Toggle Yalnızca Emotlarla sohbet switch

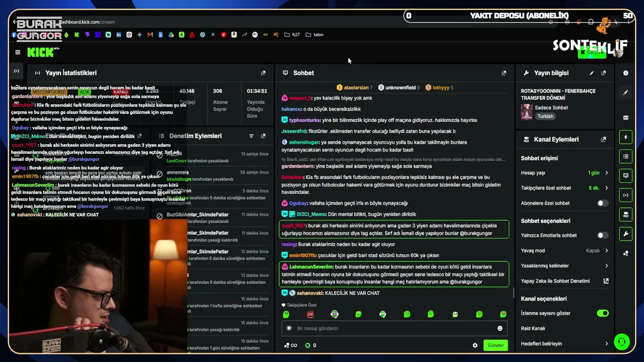[602, 235]
